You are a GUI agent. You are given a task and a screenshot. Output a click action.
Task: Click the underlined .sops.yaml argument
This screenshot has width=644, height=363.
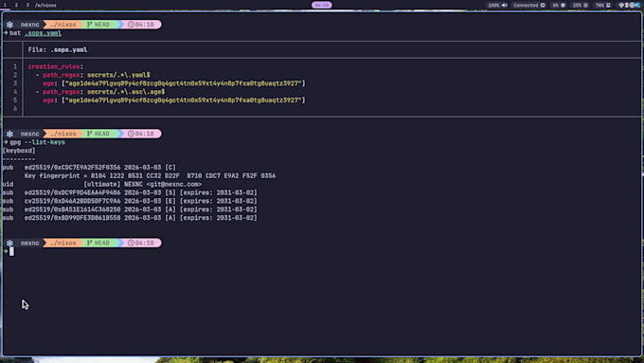tap(44, 33)
